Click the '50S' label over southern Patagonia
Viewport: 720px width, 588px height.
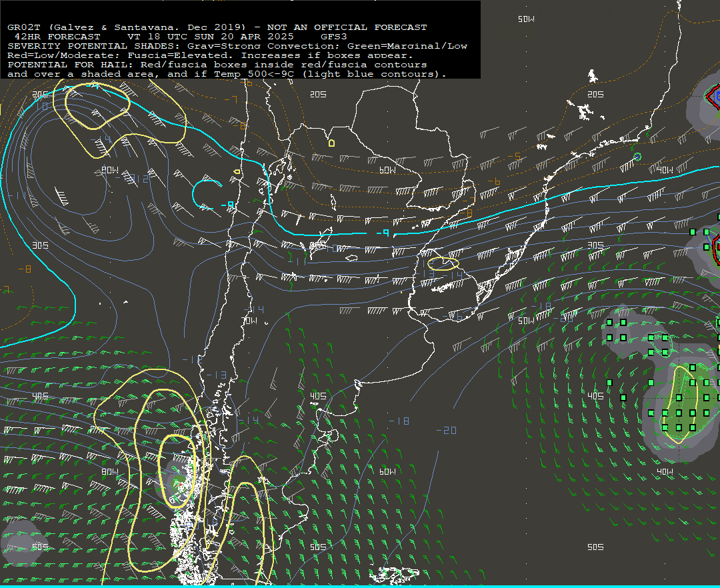[318, 547]
